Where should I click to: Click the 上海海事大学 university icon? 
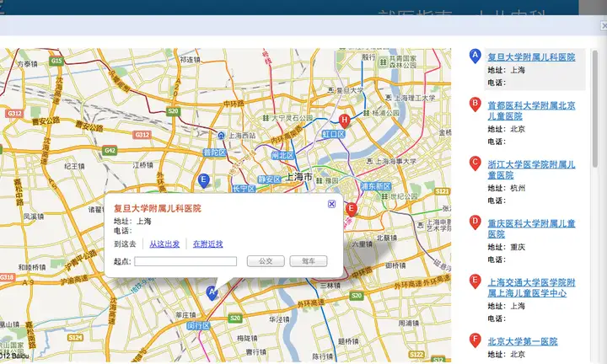tap(370, 161)
